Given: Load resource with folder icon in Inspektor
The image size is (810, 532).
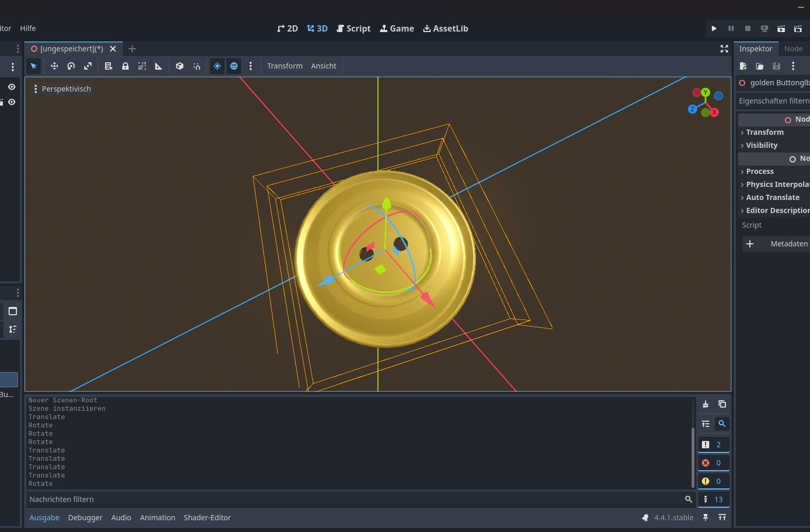Looking at the screenshot, I should point(760,66).
